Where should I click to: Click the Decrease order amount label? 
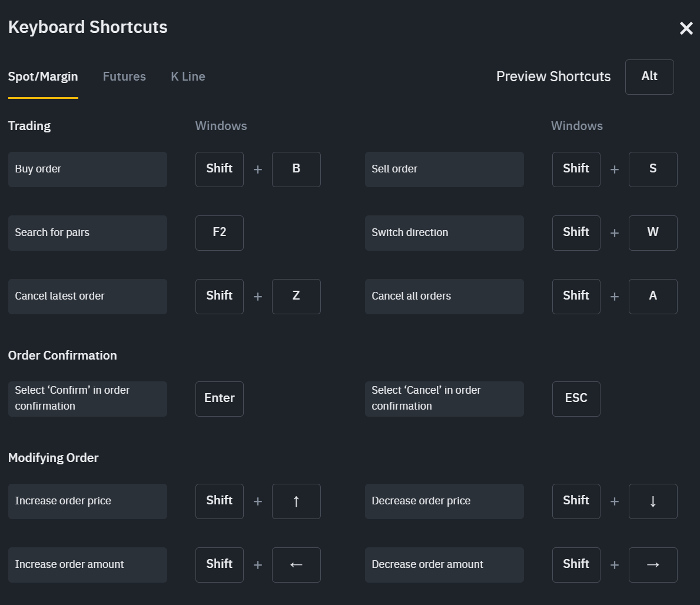coord(444,565)
